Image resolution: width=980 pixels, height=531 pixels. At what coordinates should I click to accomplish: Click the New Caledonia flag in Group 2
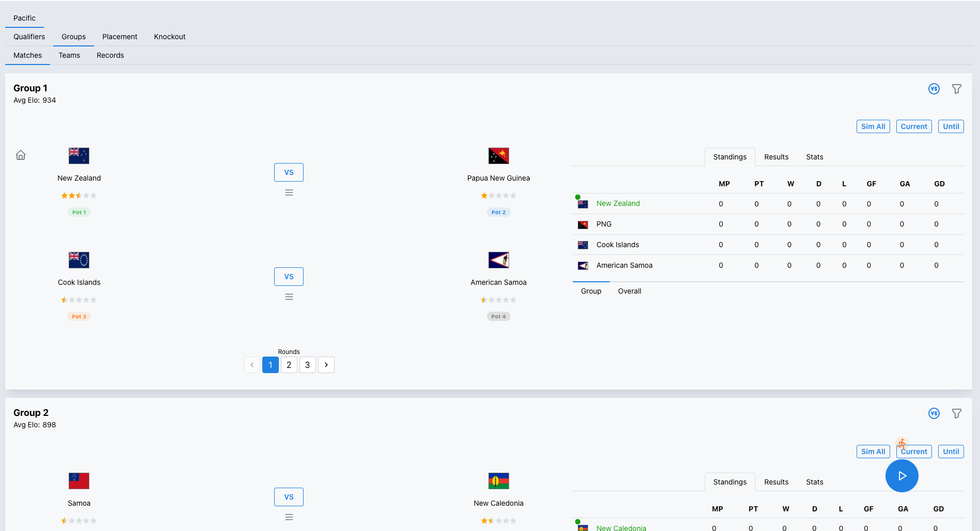499,481
